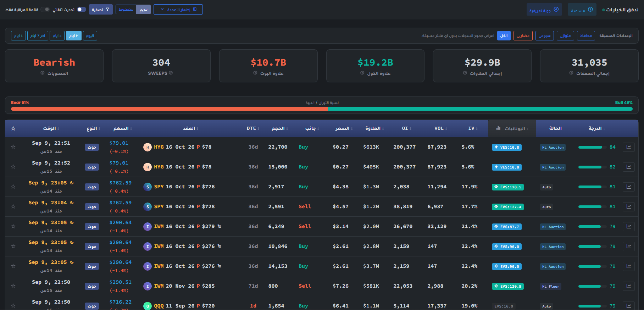The width and height of the screenshot is (644, 310).
Task: Star the IWM P $276 row with volume 14,153
Action: click(13, 266)
